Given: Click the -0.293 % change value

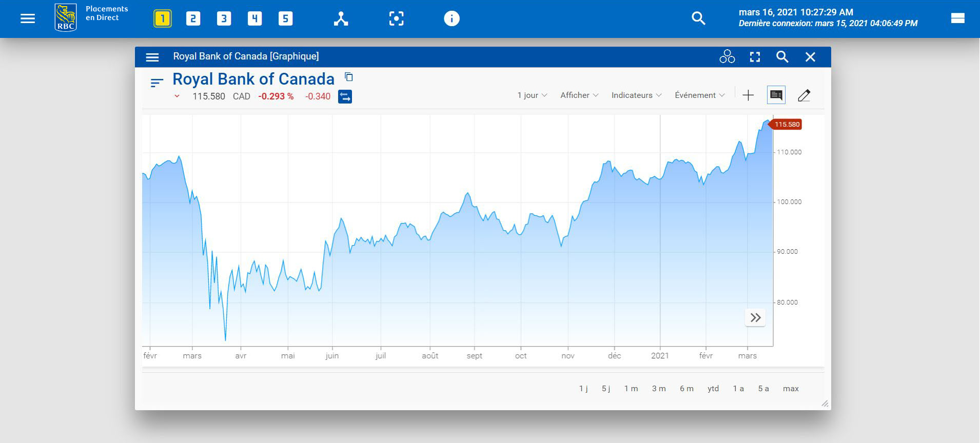Looking at the screenshot, I should [x=276, y=96].
